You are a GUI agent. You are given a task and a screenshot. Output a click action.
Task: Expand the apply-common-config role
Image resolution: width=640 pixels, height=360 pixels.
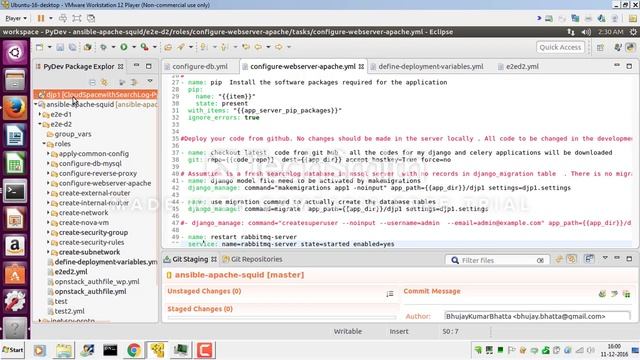coord(48,153)
